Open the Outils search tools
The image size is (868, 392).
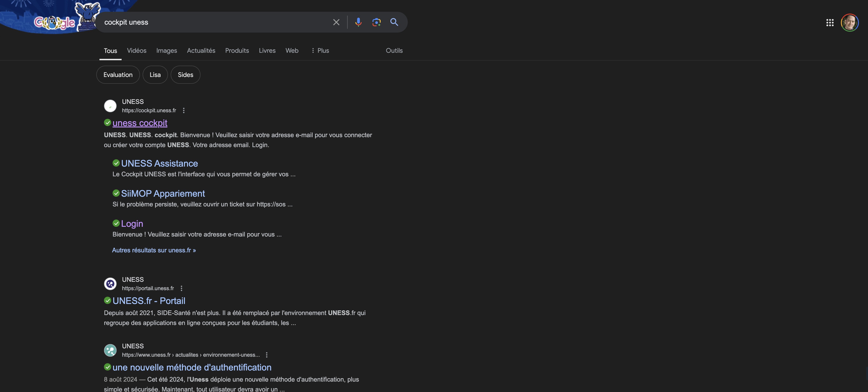394,51
